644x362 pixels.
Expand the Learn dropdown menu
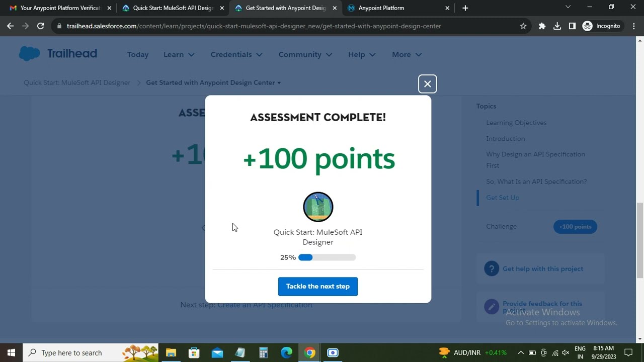179,54
